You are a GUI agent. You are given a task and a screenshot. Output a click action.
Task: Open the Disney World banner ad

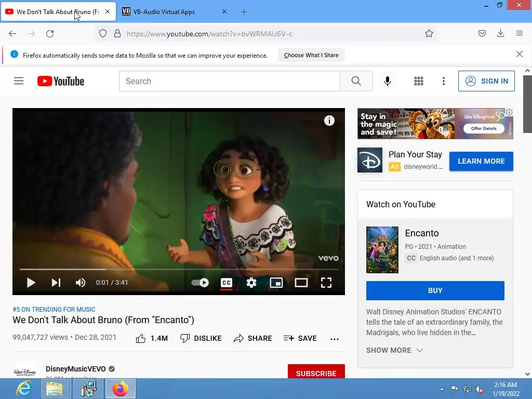435,124
